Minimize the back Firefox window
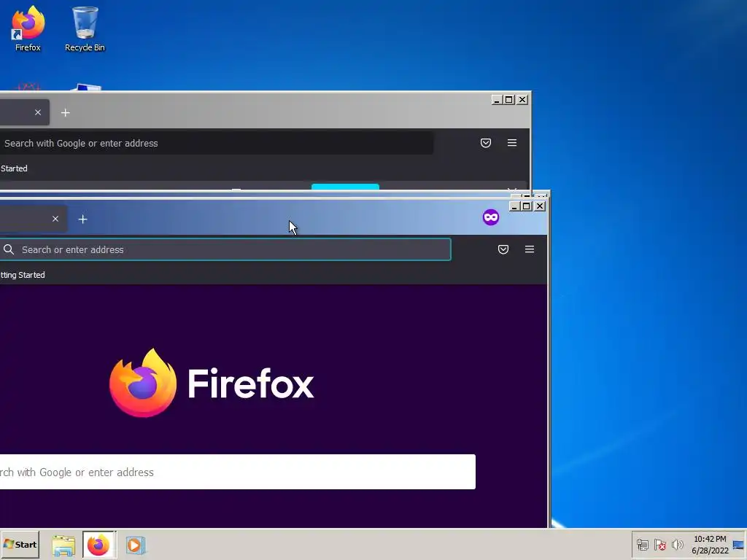747x560 pixels. pos(496,100)
